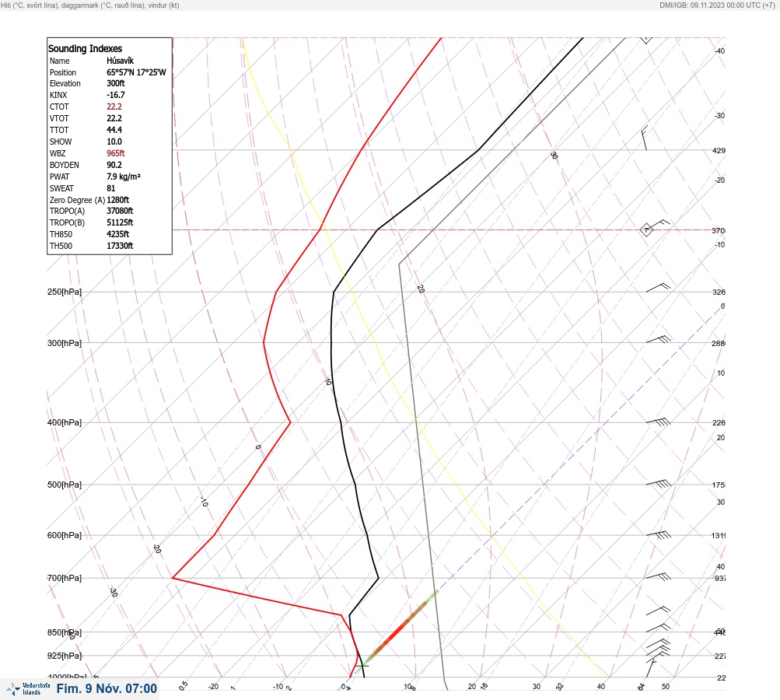Click the wind barb at 250 hPa level
This screenshot has height=700, width=780.
(658, 288)
